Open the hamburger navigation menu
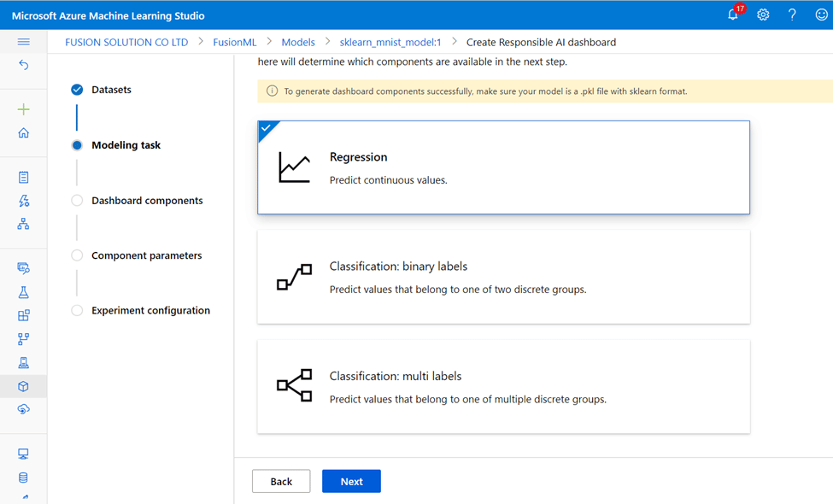 pyautogui.click(x=23, y=42)
